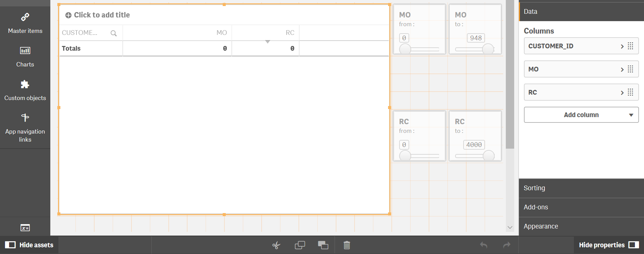Open the Add-ons properties section

click(581, 207)
